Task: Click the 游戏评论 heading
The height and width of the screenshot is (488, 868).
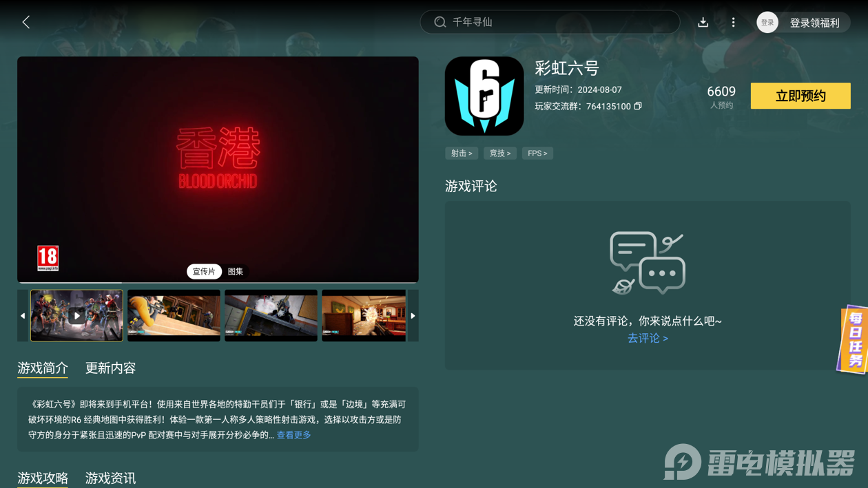Action: tap(471, 186)
